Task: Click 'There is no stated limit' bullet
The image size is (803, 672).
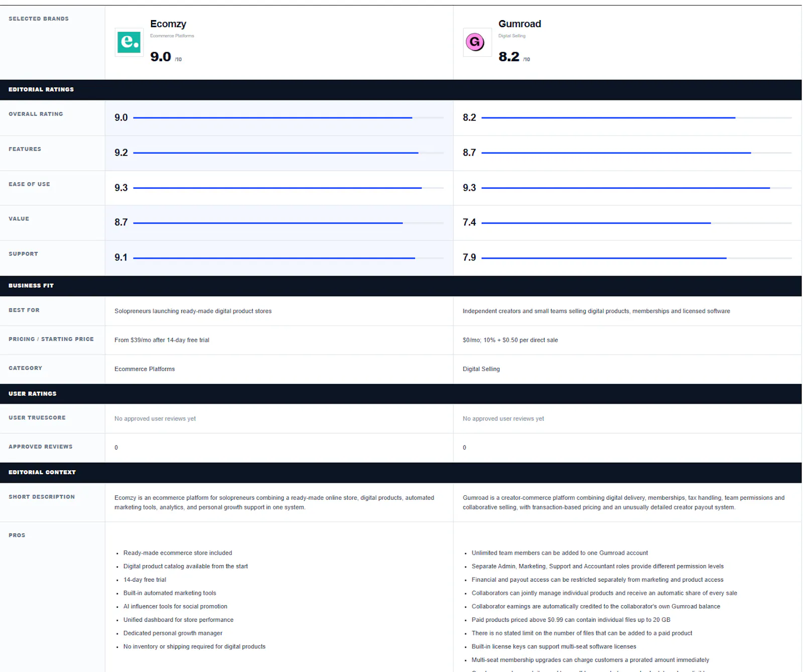Action: click(x=582, y=633)
